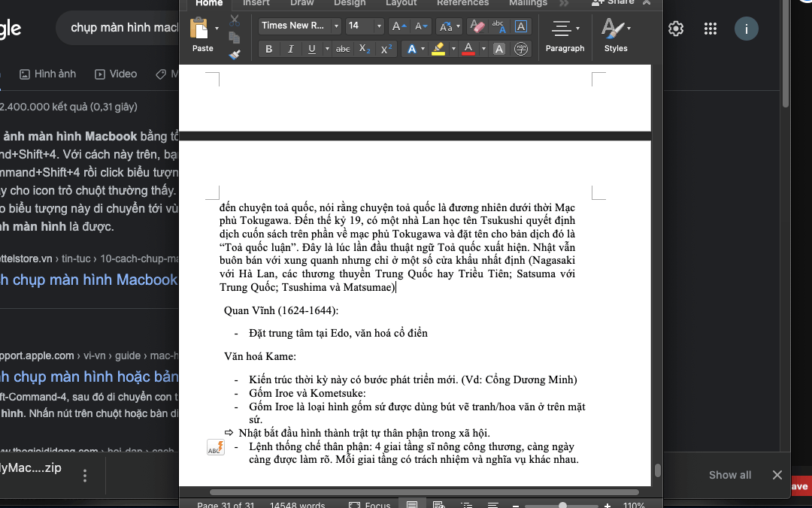Toggle Strikethrough formatting
The height and width of the screenshot is (508, 812).
(x=343, y=49)
